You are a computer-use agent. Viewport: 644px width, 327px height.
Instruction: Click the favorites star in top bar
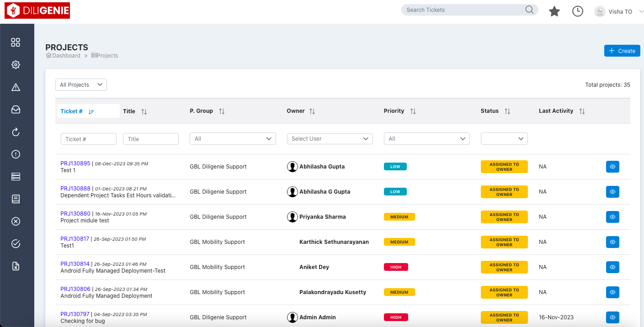[554, 11]
